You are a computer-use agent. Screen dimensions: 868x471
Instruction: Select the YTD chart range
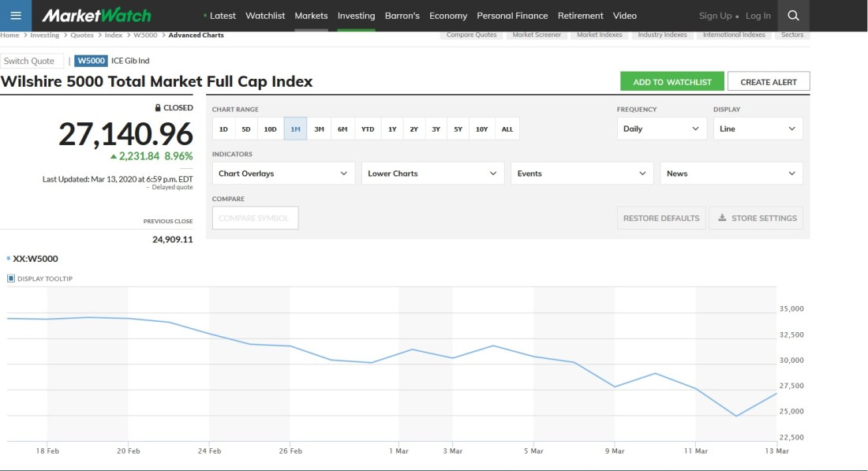[368, 129]
